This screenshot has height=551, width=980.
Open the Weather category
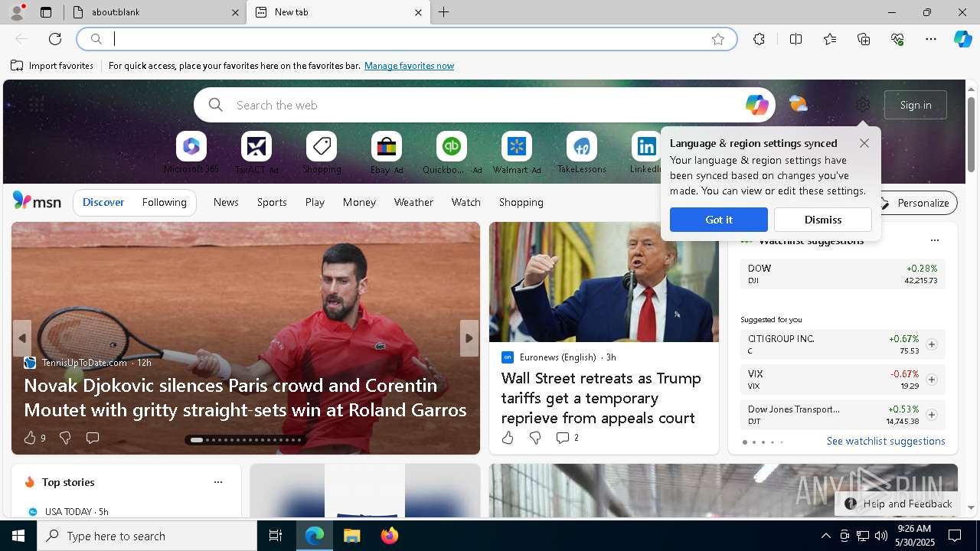(x=413, y=202)
